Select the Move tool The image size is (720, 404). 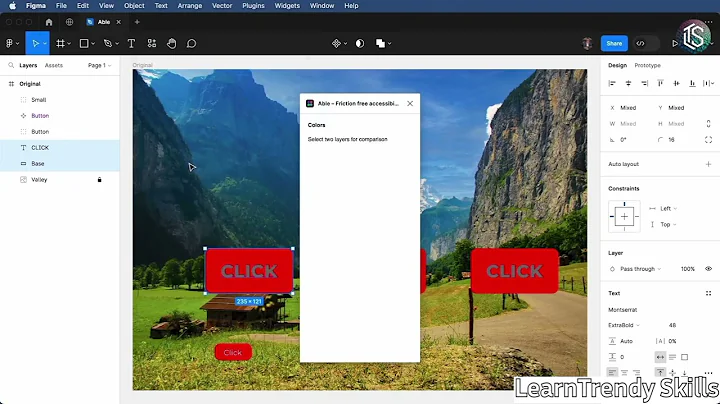pos(35,43)
